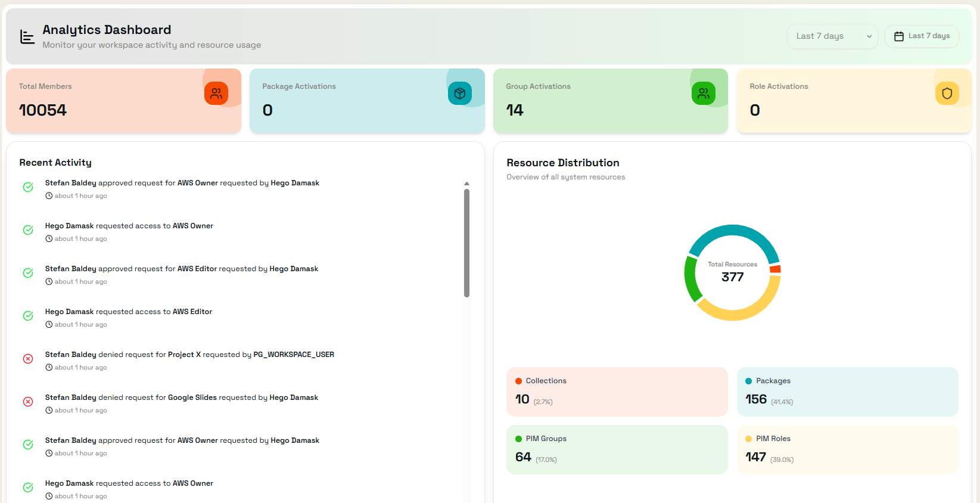The height and width of the screenshot is (503, 980).
Task: Open the Group Activations card
Action: coord(611,101)
